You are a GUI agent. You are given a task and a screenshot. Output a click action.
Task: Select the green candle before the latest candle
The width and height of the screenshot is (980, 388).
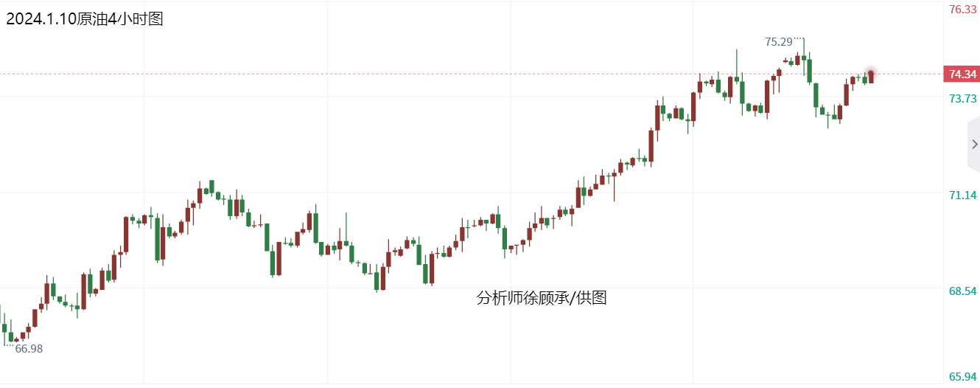pyautogui.click(x=865, y=79)
